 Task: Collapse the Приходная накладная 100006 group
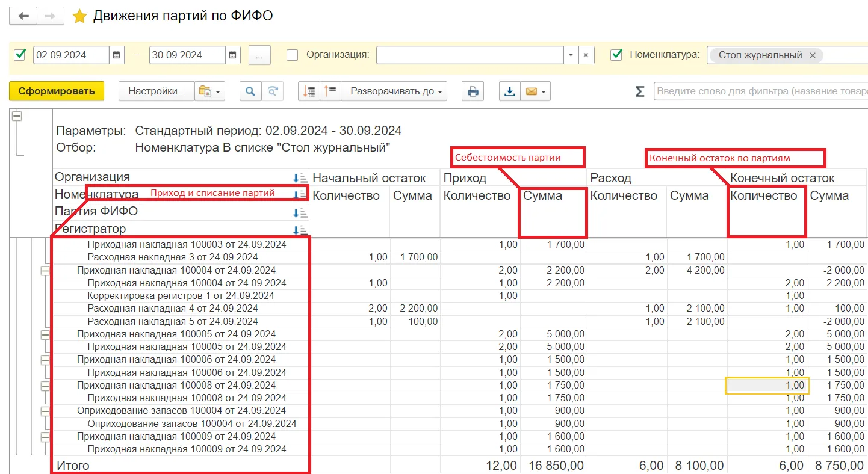45,360
